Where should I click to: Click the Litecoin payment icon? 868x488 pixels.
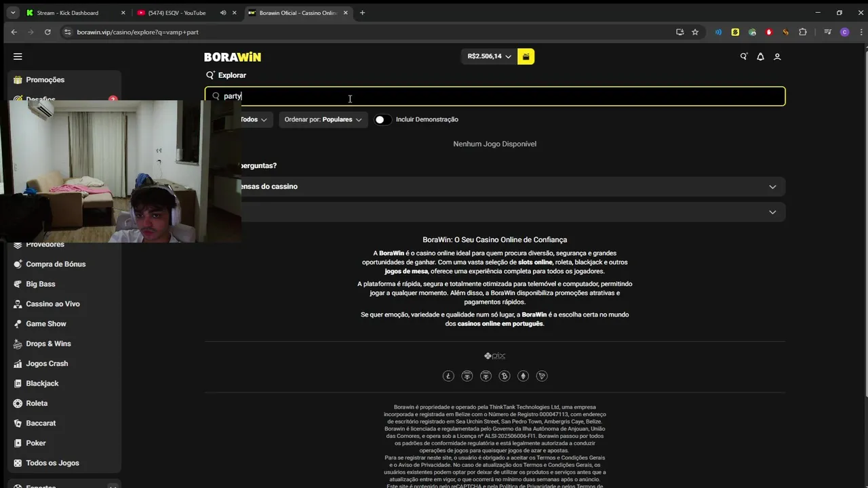(448, 376)
